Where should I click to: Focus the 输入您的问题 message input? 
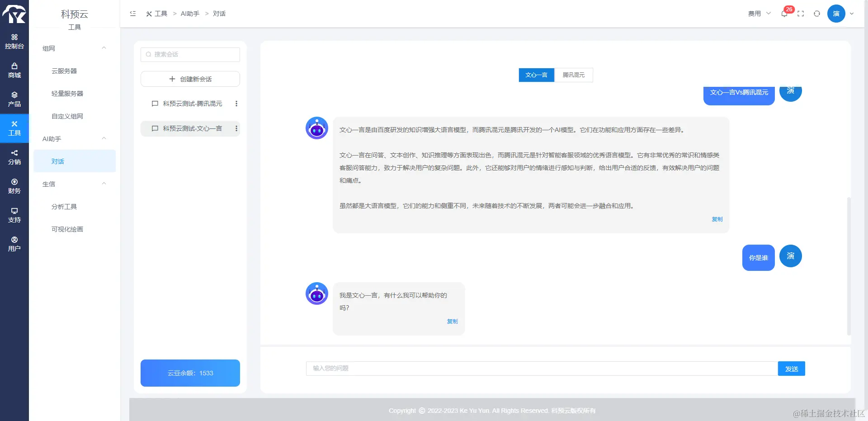[x=542, y=369]
